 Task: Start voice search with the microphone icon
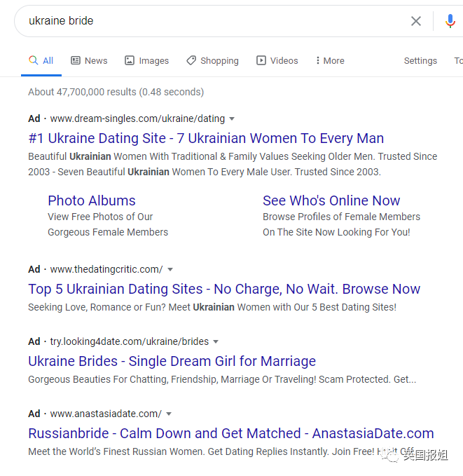point(450,21)
